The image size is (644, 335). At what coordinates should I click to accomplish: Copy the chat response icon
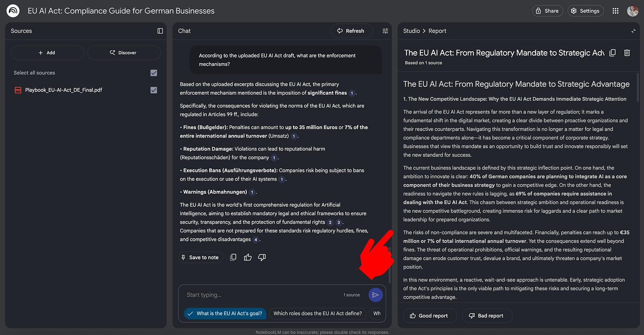(233, 257)
